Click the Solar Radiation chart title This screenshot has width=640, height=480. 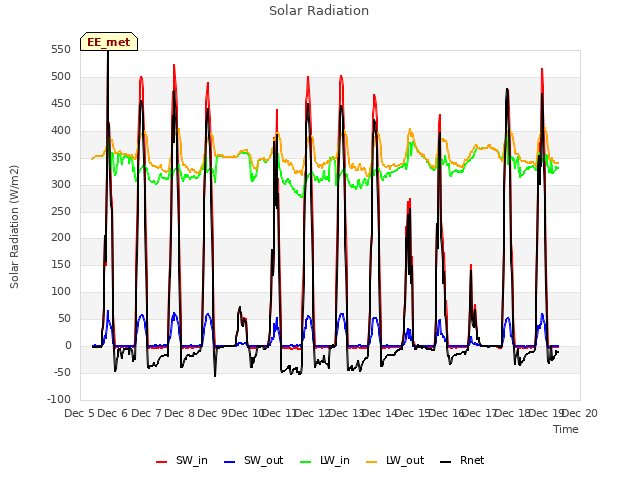point(319,11)
